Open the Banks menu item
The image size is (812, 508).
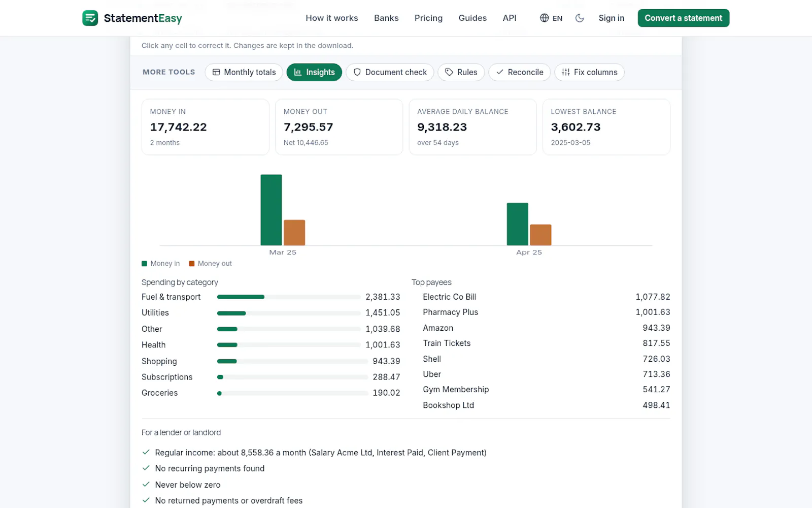[386, 18]
